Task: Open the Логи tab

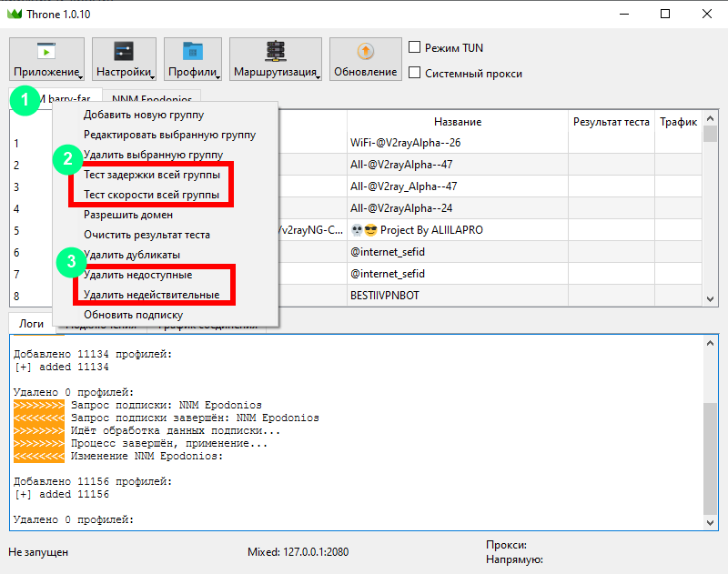Action: click(31, 324)
